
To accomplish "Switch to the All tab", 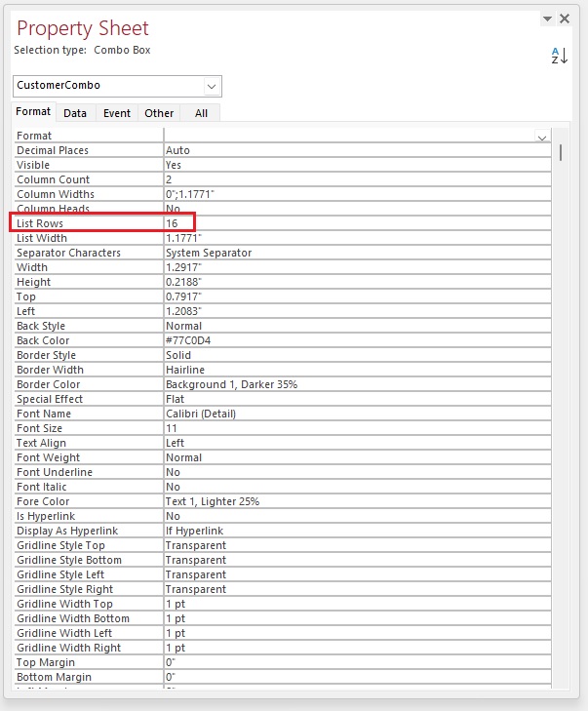I will (201, 113).
